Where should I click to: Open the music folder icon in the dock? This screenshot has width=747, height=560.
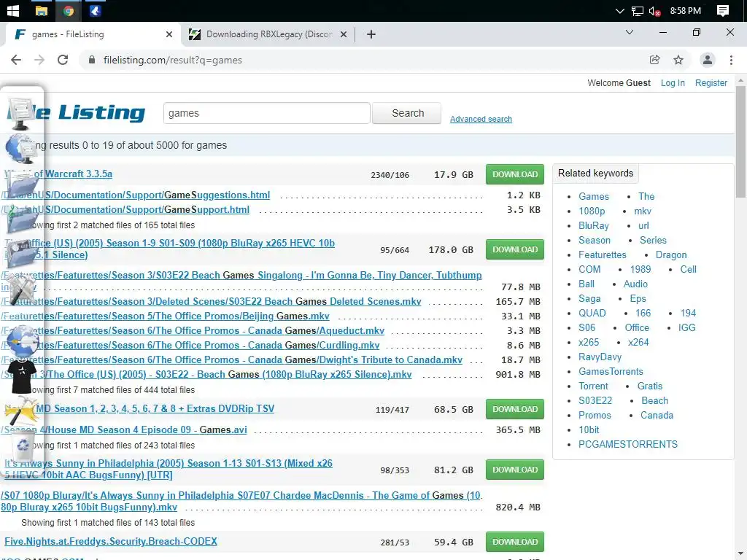click(23, 218)
